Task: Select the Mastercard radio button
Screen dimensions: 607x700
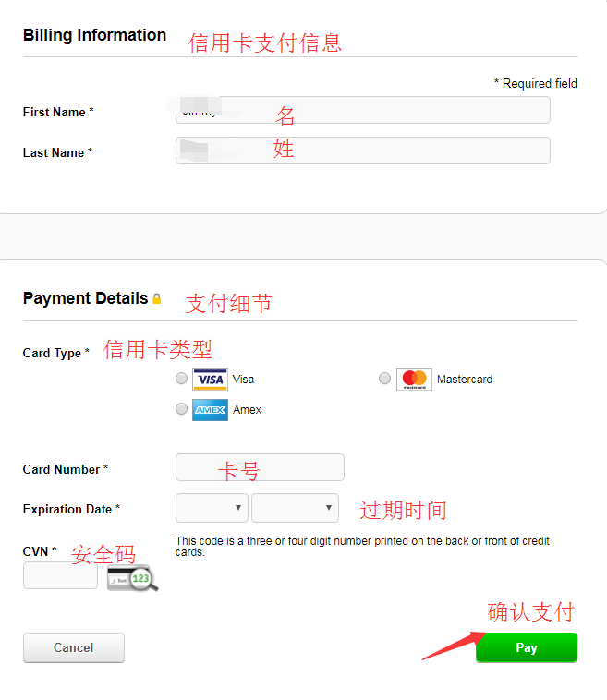Action: coord(384,379)
